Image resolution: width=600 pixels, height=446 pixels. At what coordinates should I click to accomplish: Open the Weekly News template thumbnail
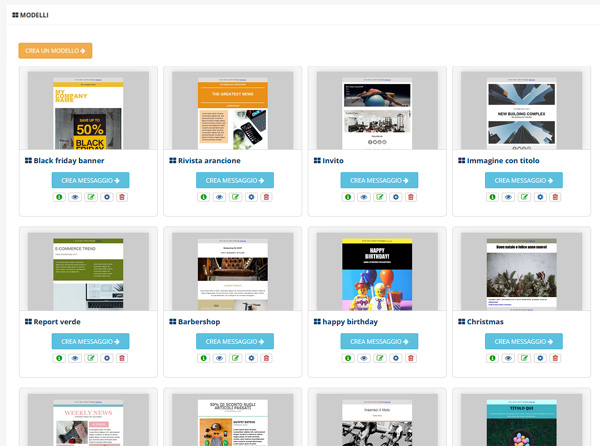click(x=89, y=422)
